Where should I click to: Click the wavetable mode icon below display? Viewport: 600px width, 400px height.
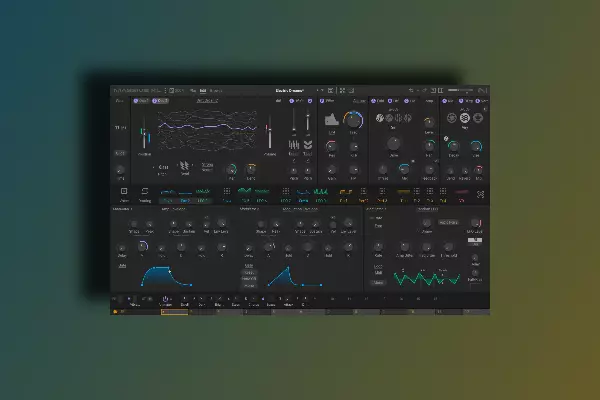(x=185, y=166)
